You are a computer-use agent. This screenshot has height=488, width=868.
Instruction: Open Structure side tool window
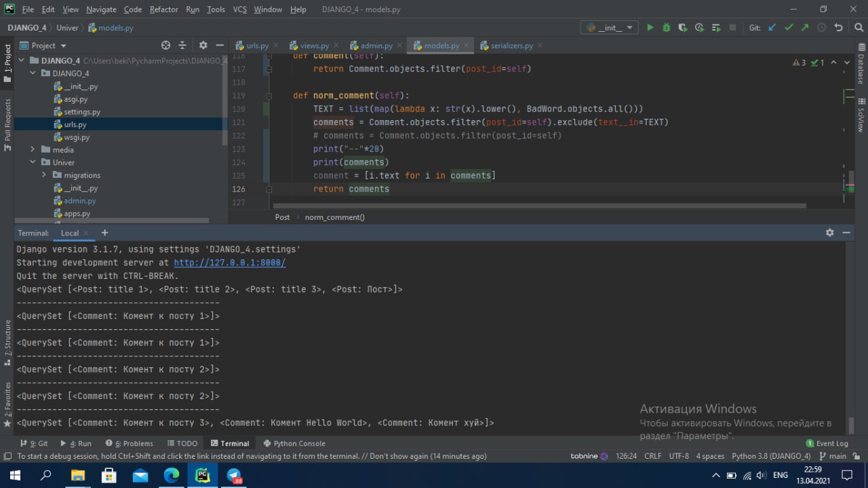click(x=7, y=344)
